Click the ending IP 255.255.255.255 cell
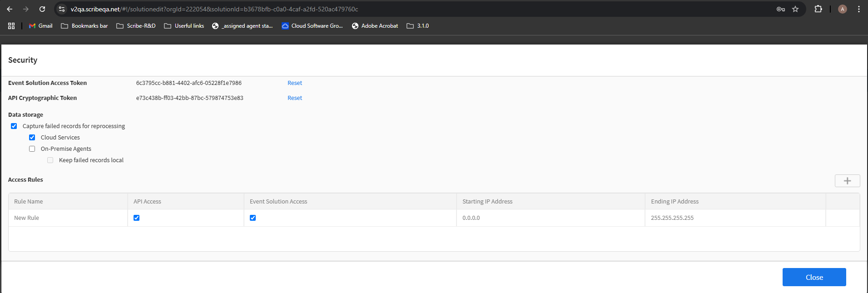This screenshot has height=293, width=868. tap(735, 218)
